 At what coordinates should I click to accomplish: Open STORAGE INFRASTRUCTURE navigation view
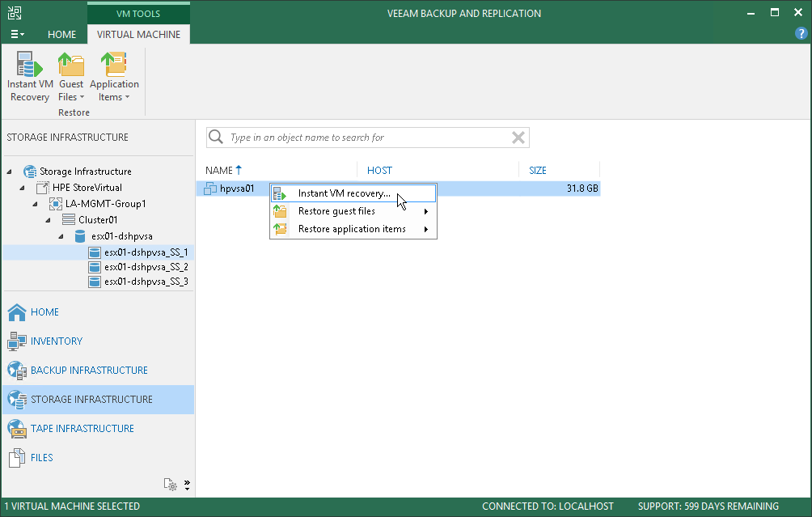98,400
